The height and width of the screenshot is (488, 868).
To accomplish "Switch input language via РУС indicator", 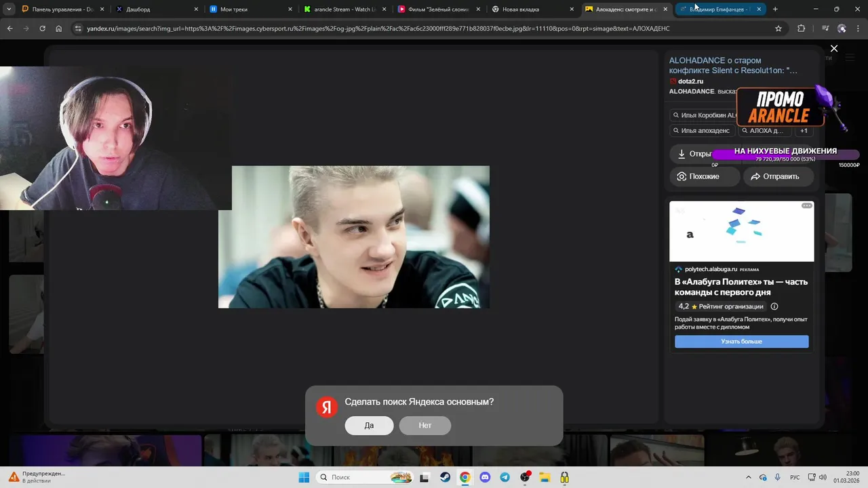I will (795, 477).
